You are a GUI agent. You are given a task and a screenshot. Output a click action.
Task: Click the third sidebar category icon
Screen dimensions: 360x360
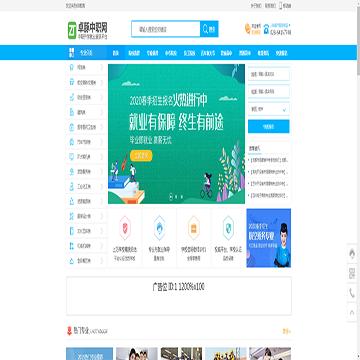tap(71, 97)
